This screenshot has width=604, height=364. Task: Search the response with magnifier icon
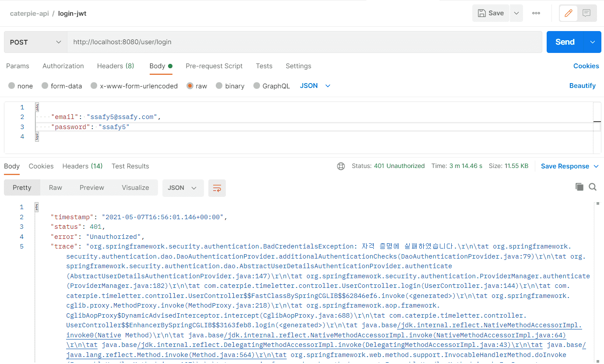[x=593, y=187]
